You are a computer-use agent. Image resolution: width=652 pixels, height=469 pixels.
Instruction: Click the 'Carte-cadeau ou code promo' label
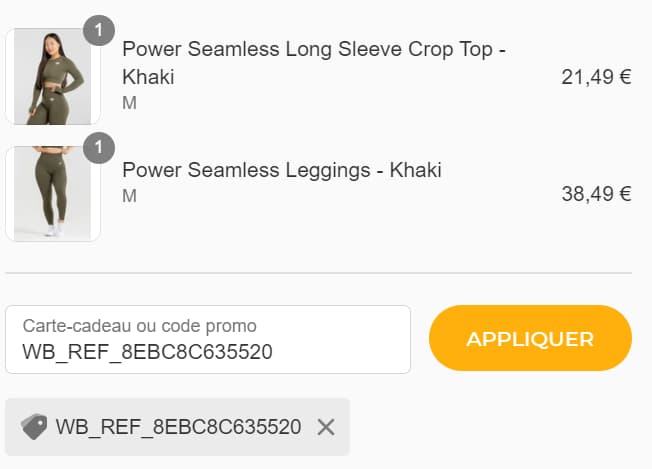click(x=139, y=326)
